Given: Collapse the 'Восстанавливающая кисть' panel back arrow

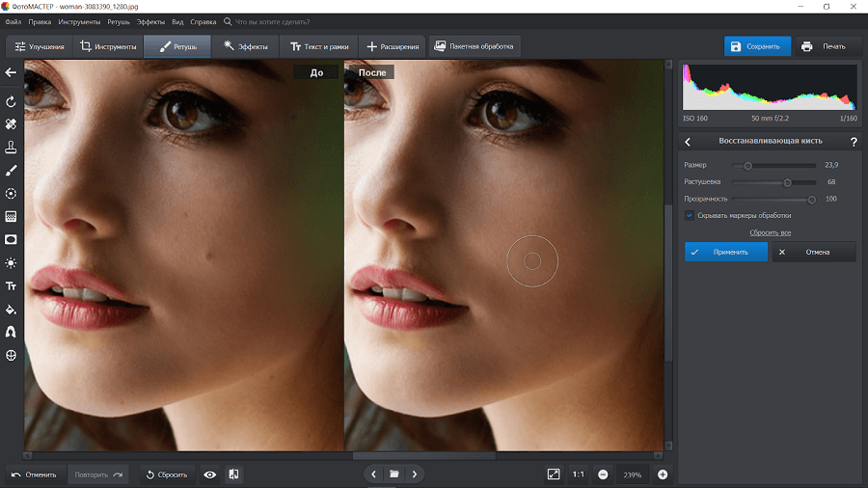Looking at the screenshot, I should click(688, 142).
